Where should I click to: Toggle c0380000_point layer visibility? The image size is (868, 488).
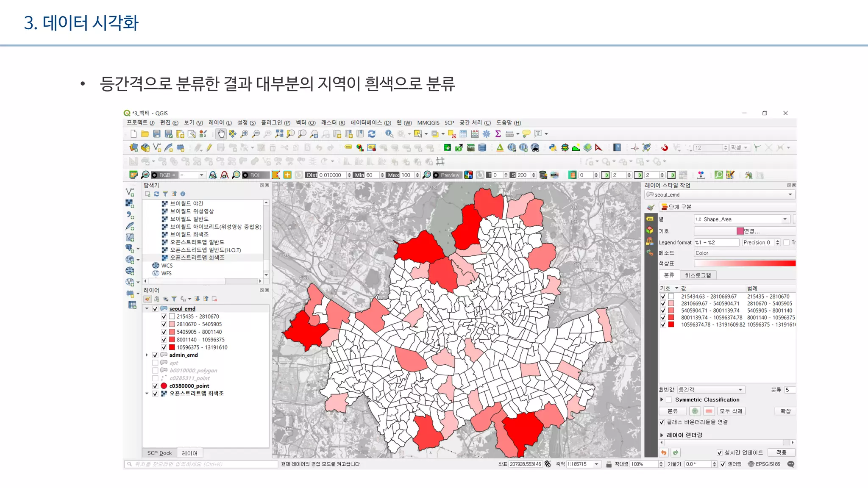pos(155,386)
